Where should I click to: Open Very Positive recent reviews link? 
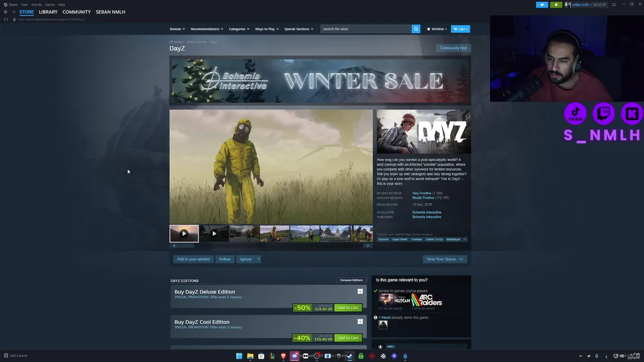point(422,193)
